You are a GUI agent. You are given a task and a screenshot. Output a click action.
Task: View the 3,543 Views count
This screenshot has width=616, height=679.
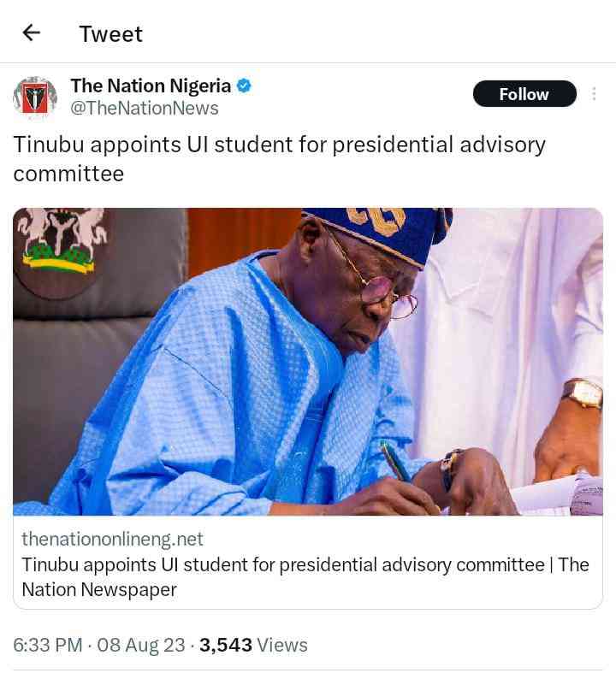pyautogui.click(x=253, y=645)
